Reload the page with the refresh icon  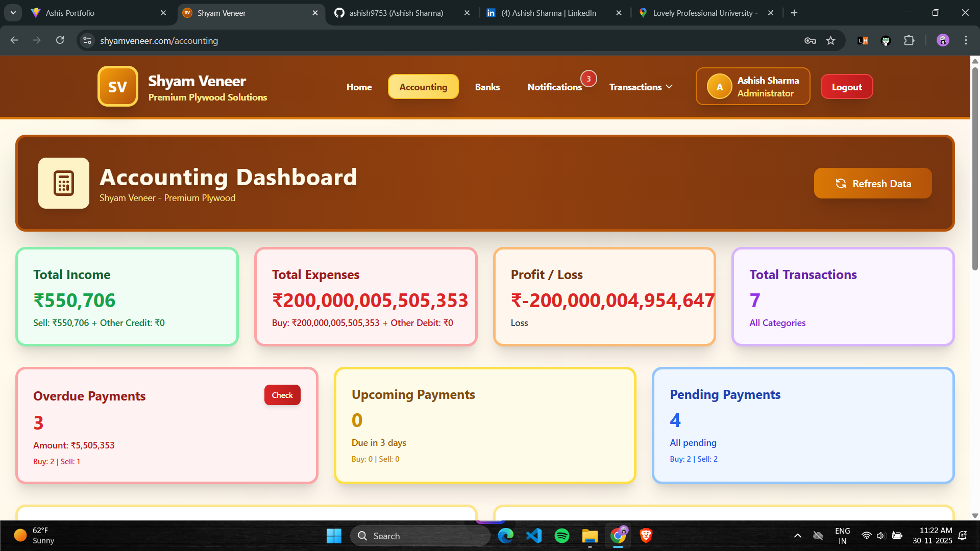tap(60, 40)
